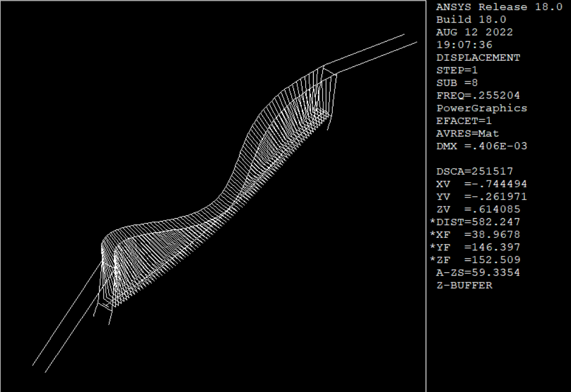This screenshot has height=392, width=571.
Task: Click the timestamp '19:07:36'
Action: pos(465,45)
